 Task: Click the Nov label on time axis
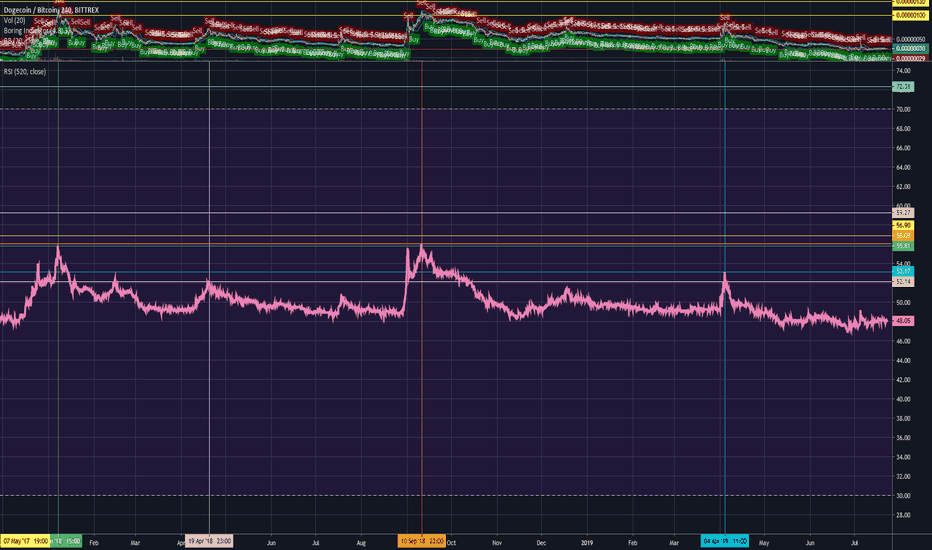coord(497,542)
